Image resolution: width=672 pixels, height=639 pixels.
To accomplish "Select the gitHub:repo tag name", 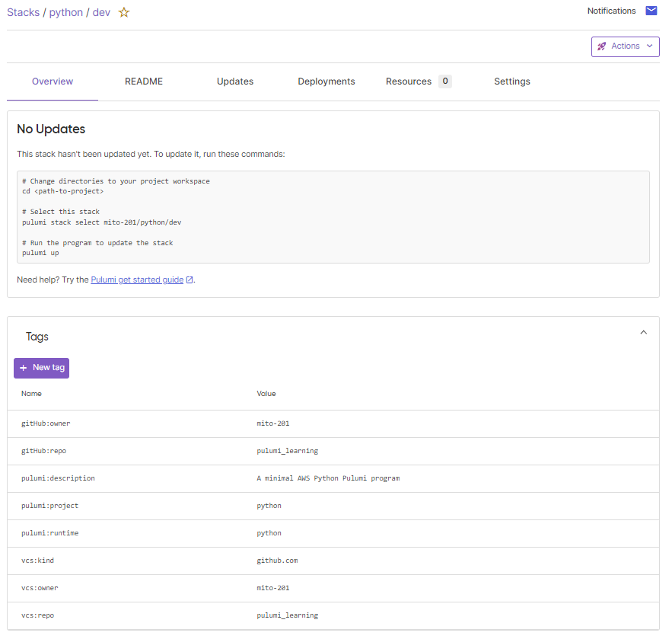I will [43, 451].
